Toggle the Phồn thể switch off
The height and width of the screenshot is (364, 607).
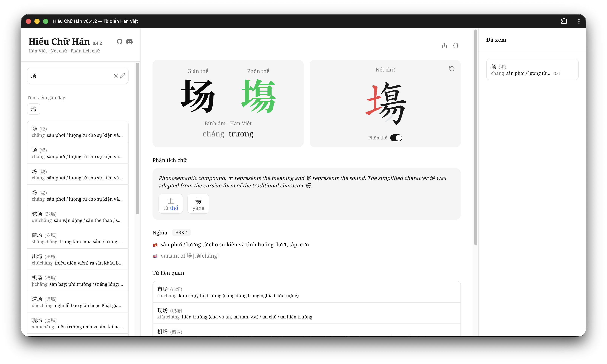coord(396,138)
